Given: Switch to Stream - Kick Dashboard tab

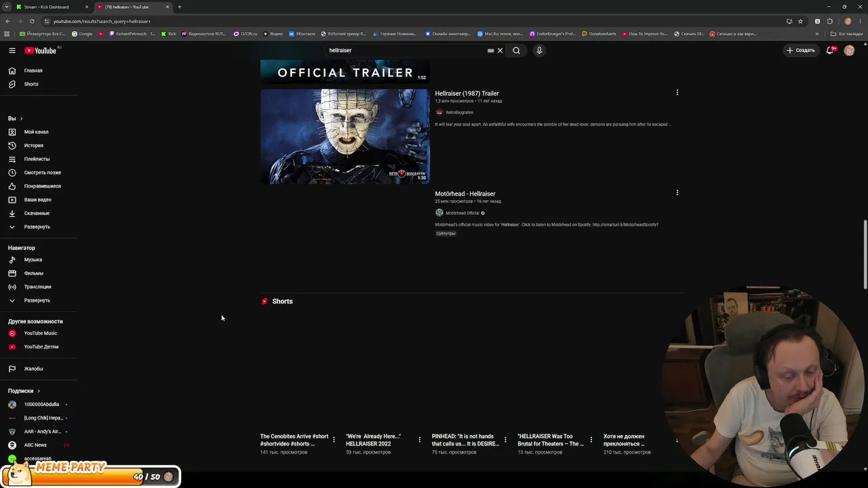Looking at the screenshot, I should (x=51, y=7).
